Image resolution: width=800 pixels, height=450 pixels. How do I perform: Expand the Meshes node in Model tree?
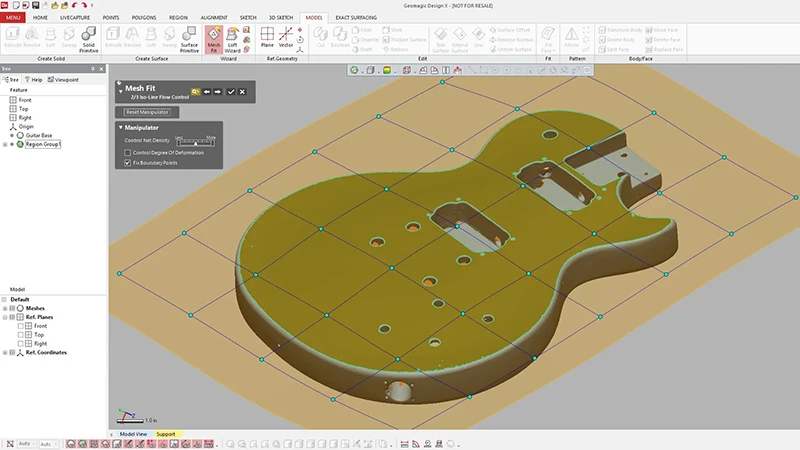tap(7, 308)
